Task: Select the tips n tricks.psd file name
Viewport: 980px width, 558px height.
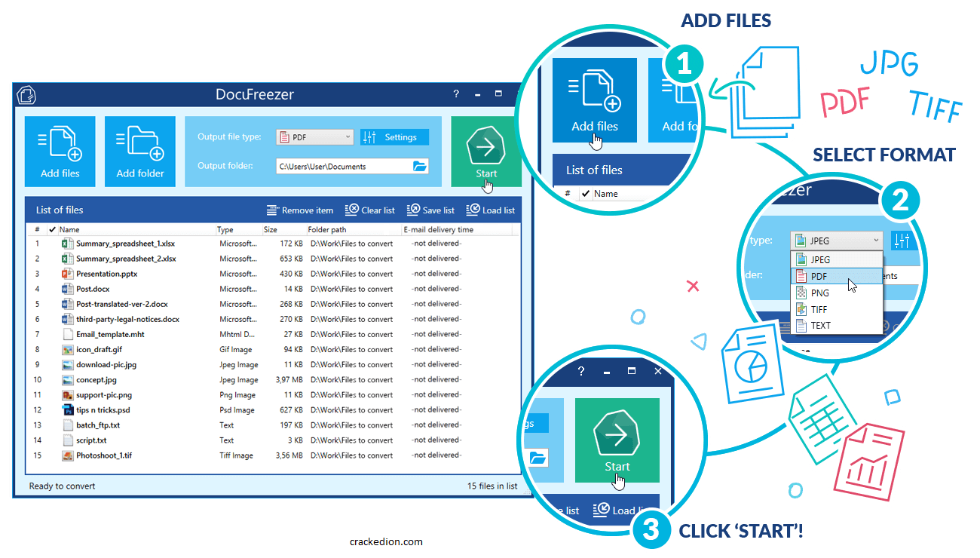Action: tap(103, 409)
